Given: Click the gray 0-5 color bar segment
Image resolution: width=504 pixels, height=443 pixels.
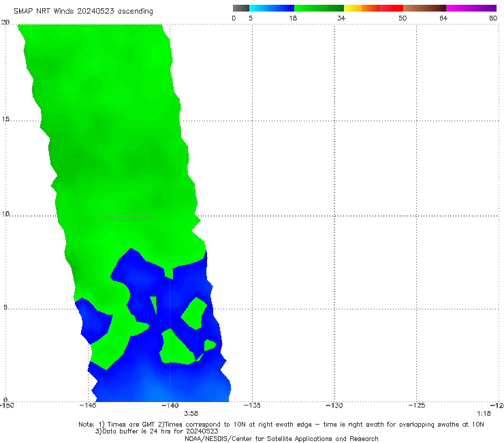Looking at the screenshot, I should 240,8.
